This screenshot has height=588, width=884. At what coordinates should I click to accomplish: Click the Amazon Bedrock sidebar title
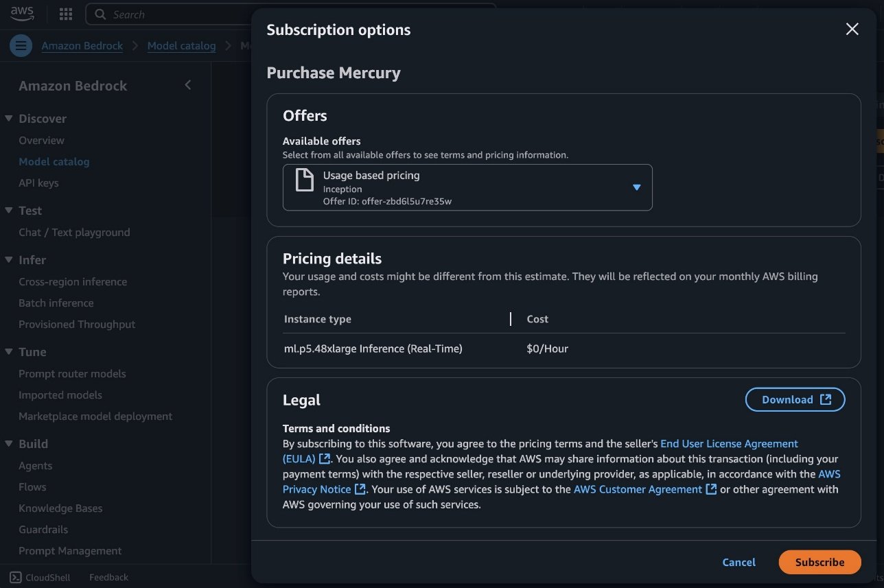73,86
